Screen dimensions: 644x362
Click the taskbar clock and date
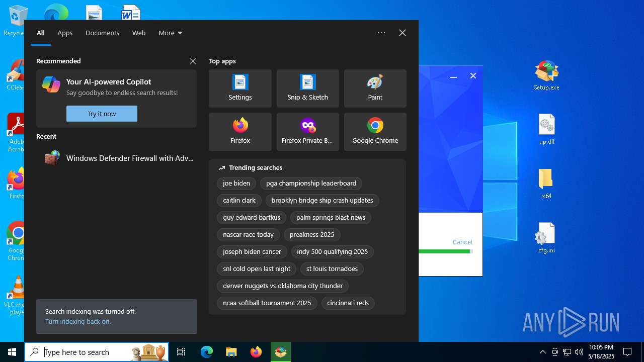pos(601,352)
